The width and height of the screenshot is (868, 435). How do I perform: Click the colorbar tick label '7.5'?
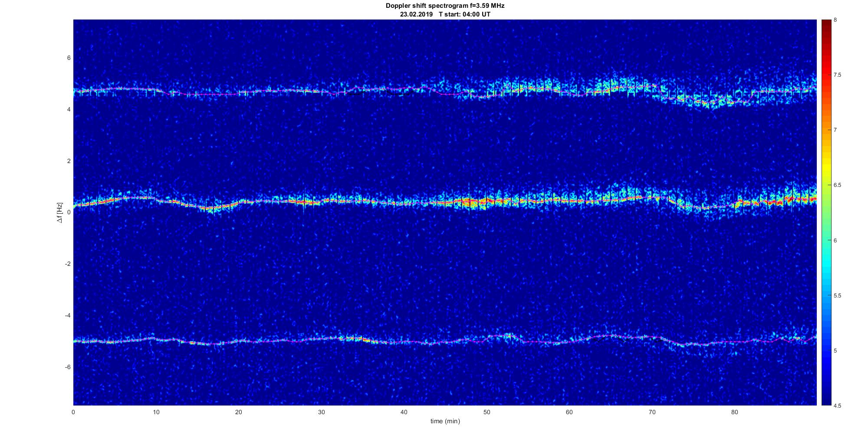838,75
